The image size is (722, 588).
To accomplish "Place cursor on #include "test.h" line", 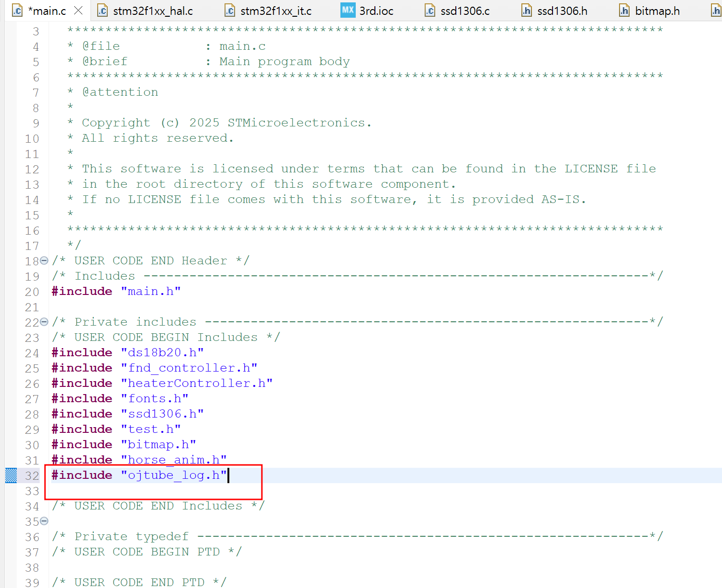I will click(x=116, y=429).
